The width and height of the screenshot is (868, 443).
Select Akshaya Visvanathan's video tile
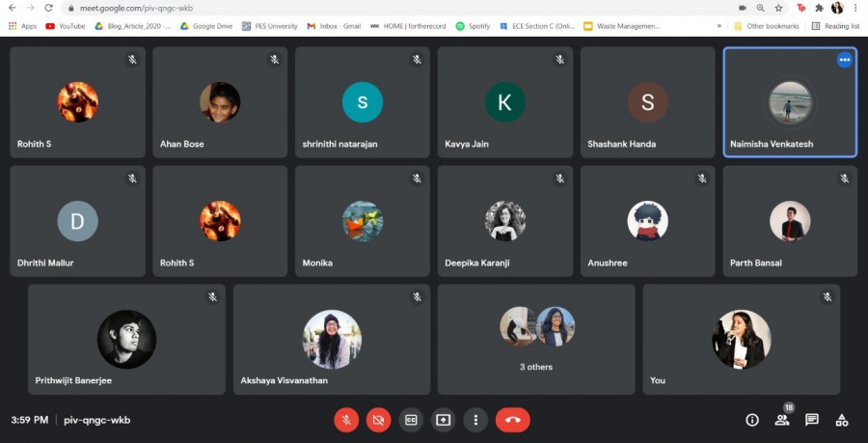332,339
